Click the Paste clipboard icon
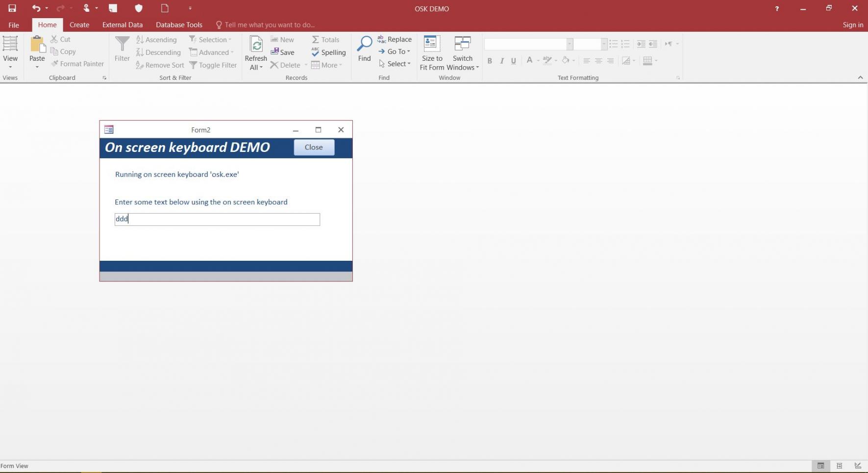Image resolution: width=868 pixels, height=473 pixels. pos(37,45)
